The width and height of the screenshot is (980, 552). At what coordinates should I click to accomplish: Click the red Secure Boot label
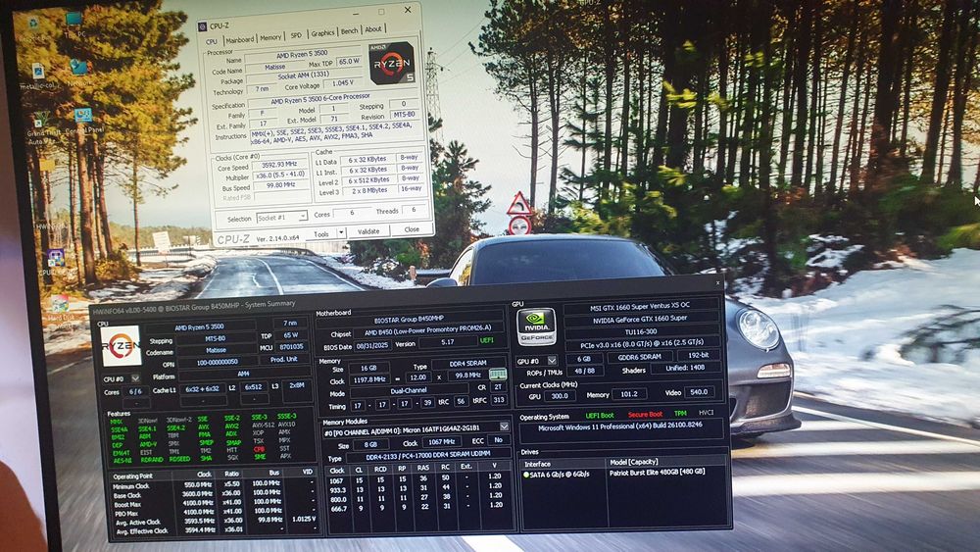(x=645, y=415)
